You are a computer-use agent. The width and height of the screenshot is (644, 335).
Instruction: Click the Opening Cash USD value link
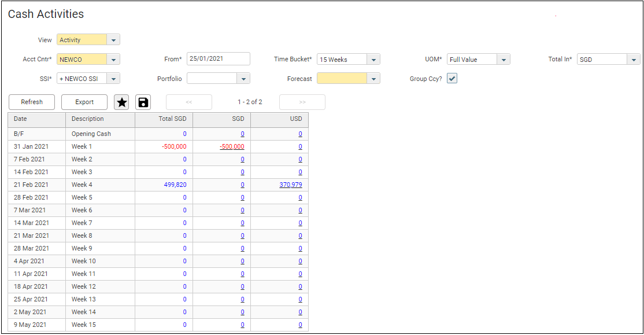pyautogui.click(x=300, y=134)
